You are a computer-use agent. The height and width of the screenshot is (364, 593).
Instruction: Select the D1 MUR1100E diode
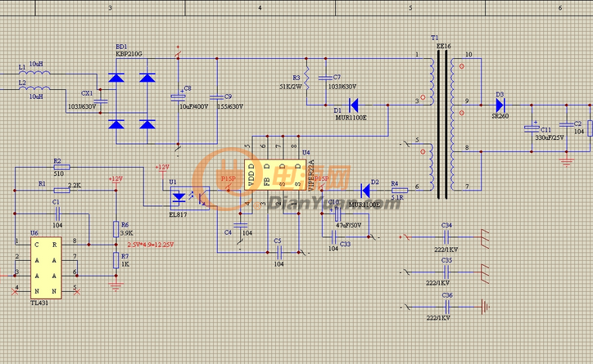tap(355, 105)
